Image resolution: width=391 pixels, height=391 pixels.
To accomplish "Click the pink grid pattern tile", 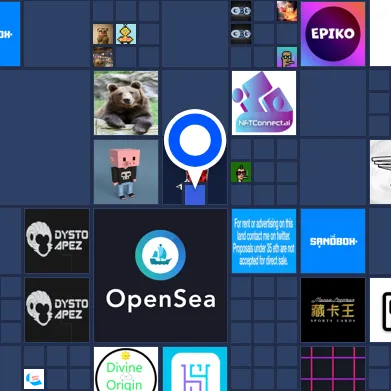I will point(333,369).
